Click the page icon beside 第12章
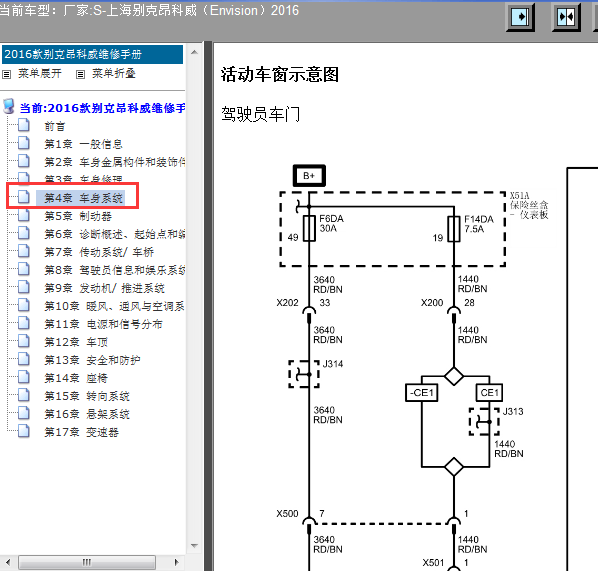 (24, 341)
